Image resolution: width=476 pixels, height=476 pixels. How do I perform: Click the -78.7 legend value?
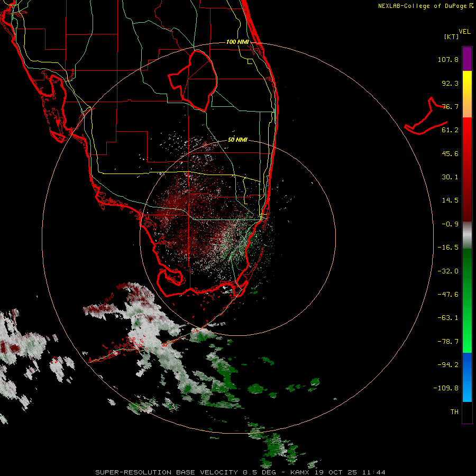point(448,342)
